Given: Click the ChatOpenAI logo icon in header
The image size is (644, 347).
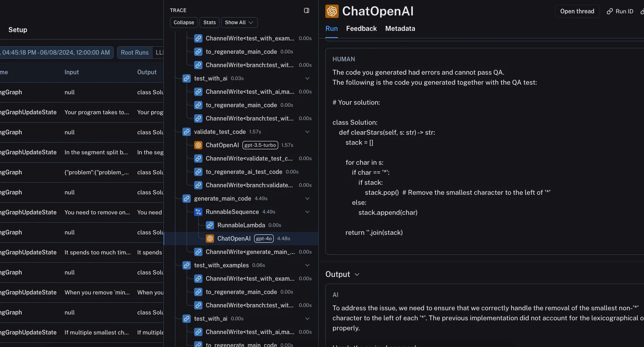Looking at the screenshot, I should 332,11.
